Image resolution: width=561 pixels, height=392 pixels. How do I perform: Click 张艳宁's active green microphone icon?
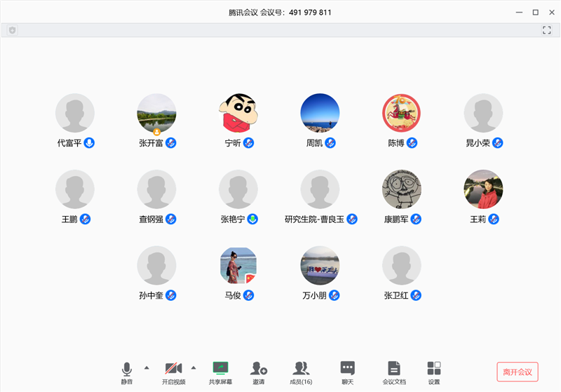pos(252,219)
